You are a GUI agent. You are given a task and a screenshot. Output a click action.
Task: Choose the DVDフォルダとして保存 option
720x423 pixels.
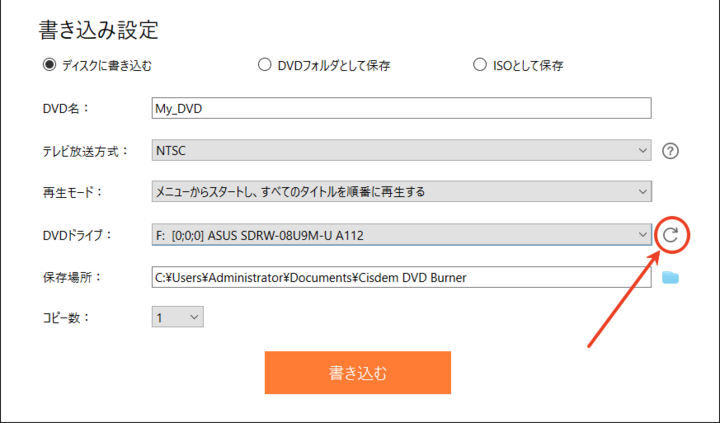click(x=265, y=66)
